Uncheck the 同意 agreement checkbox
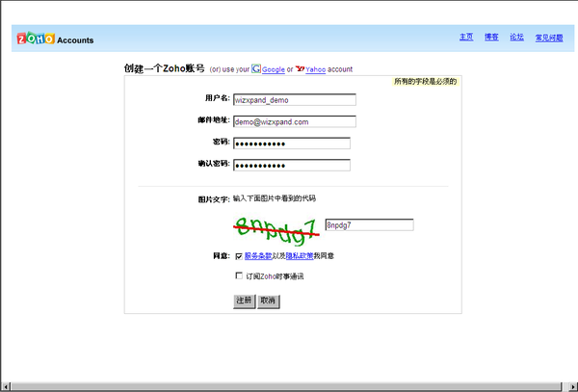 (x=239, y=255)
